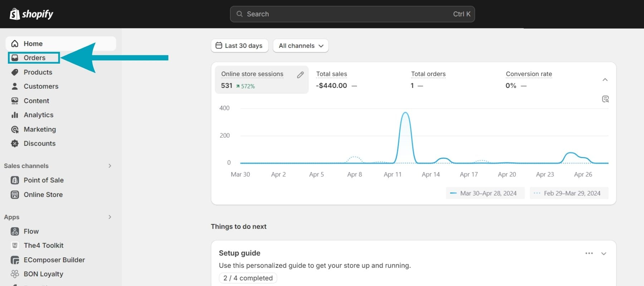
Task: Open Point of Sale channel
Action: point(44,180)
